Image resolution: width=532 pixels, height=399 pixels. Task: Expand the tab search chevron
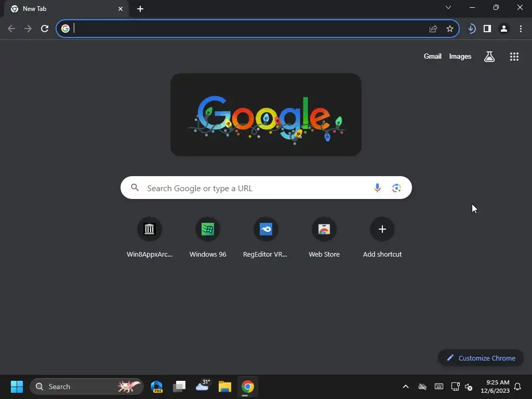[448, 7]
